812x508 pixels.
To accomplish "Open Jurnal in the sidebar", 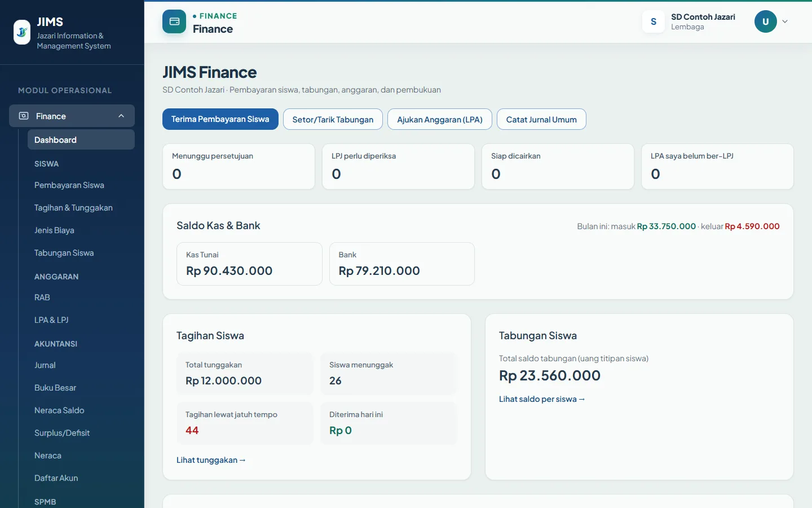I will tap(81, 365).
